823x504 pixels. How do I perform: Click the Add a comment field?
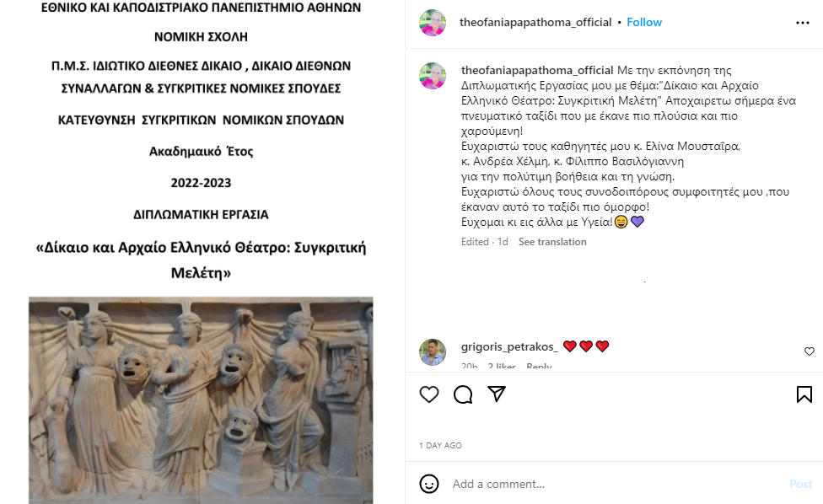(616, 484)
